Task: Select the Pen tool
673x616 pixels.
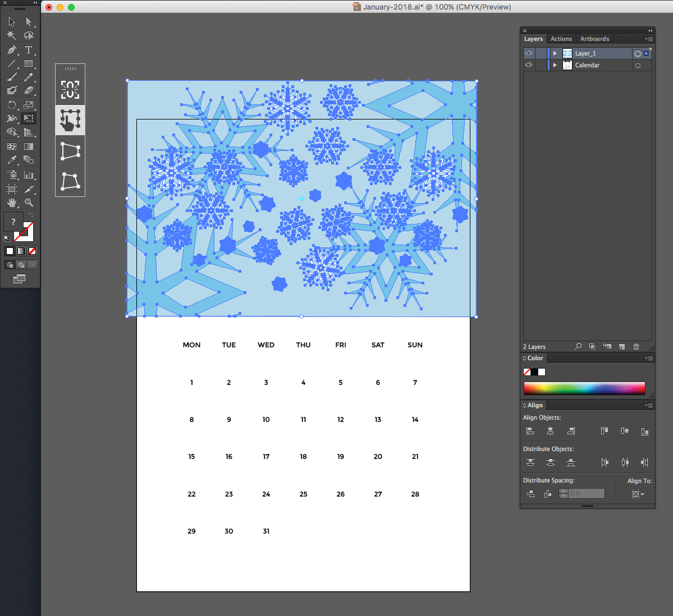Action: coord(11,50)
